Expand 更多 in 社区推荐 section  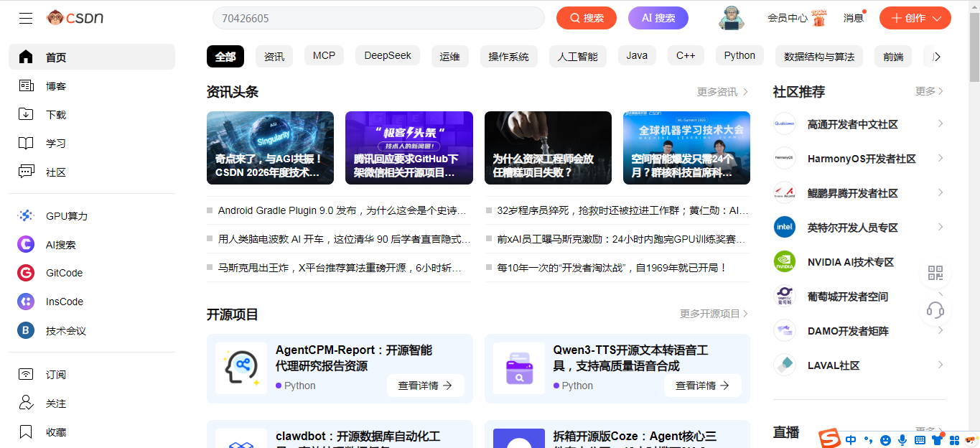tap(930, 91)
